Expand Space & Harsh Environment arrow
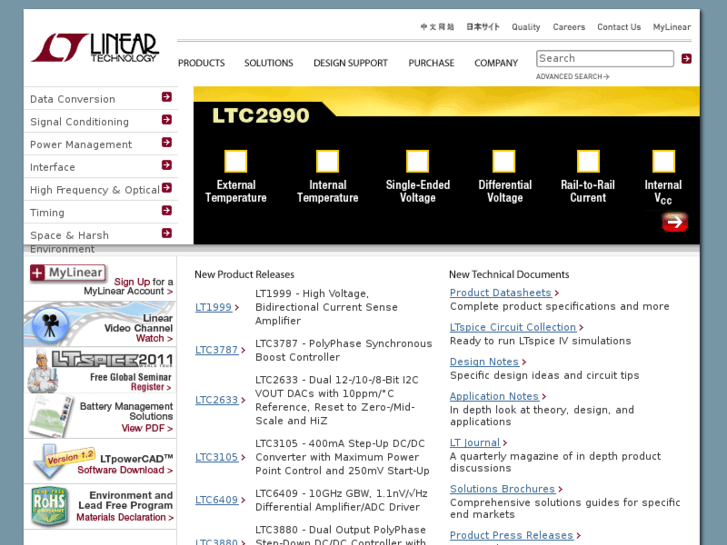The width and height of the screenshot is (727, 545). pos(167,233)
